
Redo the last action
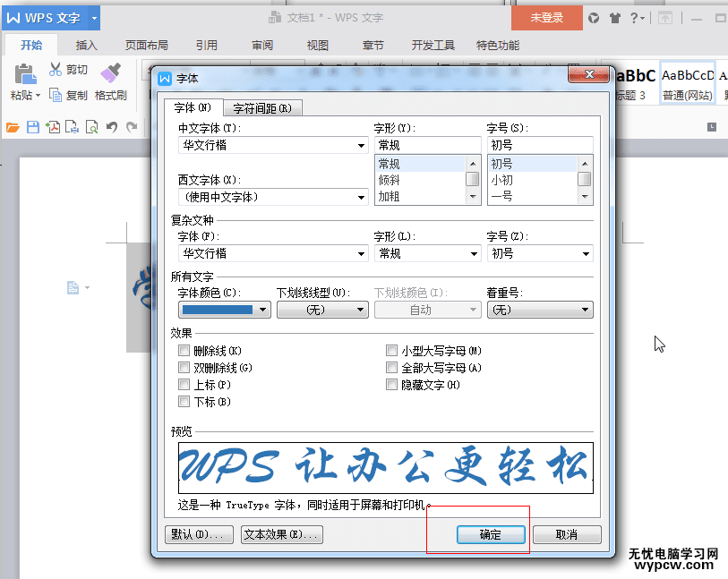132,127
